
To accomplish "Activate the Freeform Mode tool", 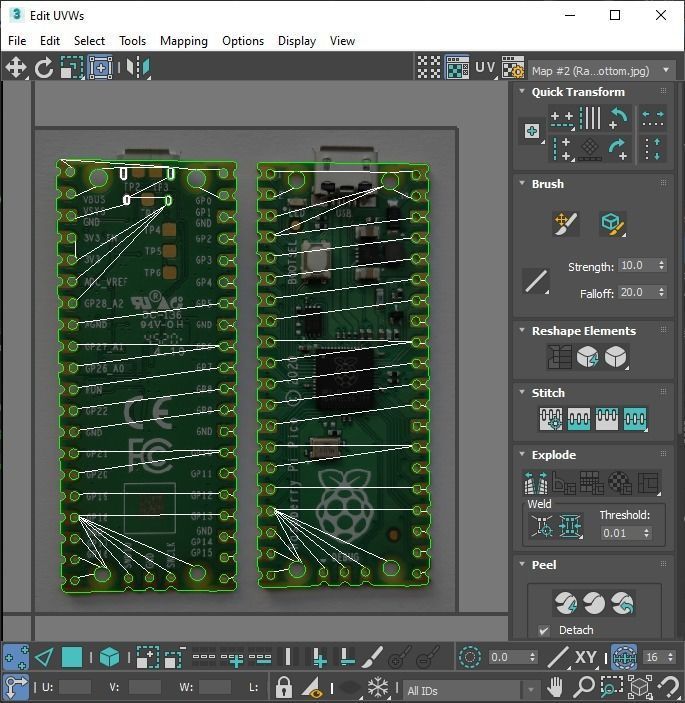I will tap(100, 68).
